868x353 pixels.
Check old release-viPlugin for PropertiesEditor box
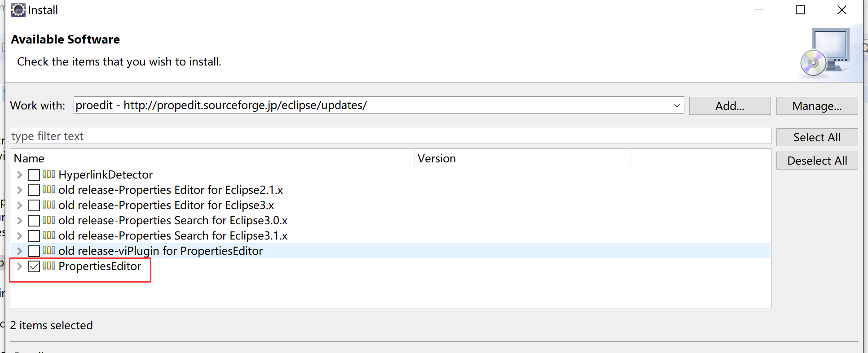34,251
